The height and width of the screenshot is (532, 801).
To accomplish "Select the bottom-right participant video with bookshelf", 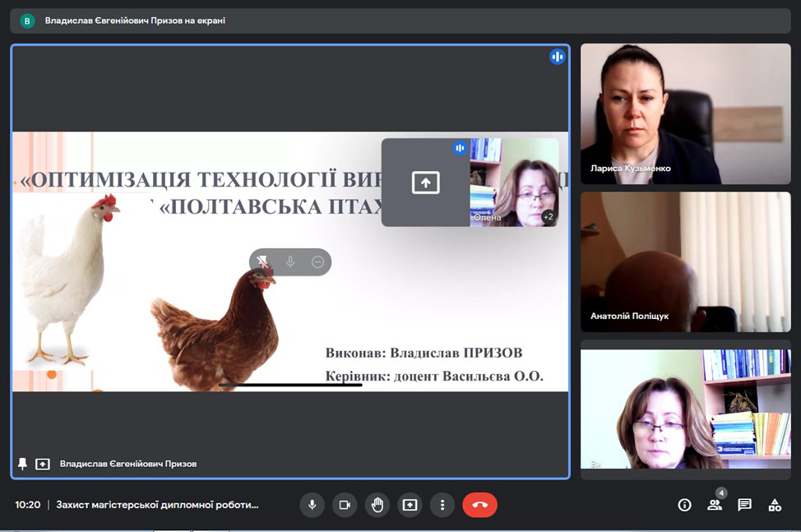I will point(686,409).
